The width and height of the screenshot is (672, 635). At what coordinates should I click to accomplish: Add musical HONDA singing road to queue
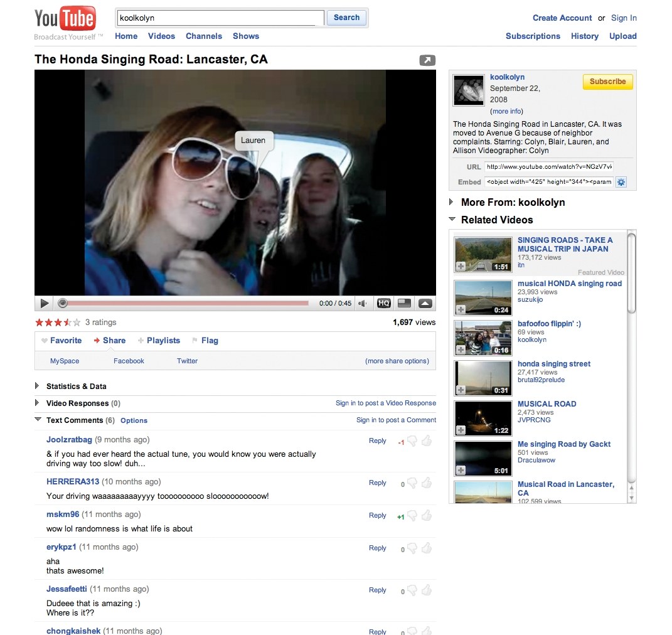pyautogui.click(x=461, y=309)
